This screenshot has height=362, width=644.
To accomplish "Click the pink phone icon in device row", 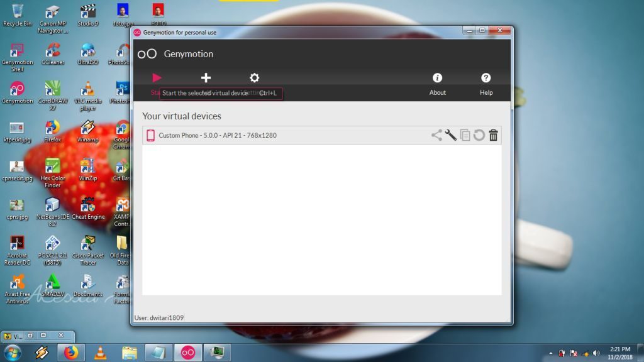I will (x=151, y=135).
